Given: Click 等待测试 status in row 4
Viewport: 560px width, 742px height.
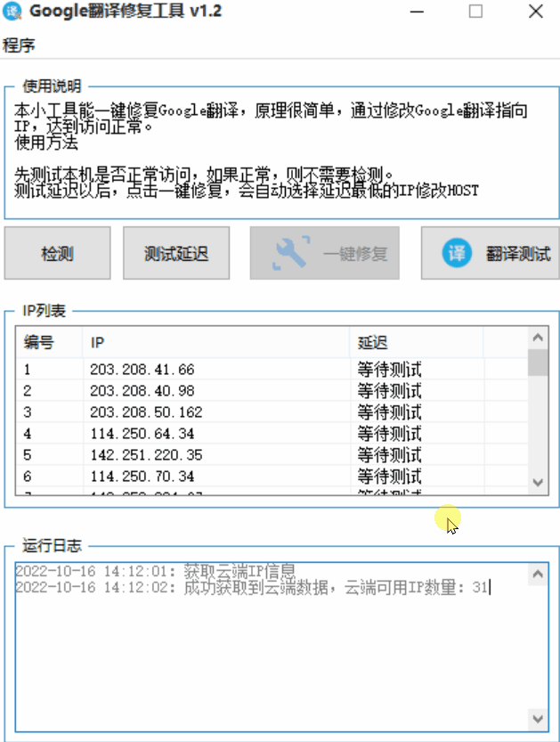Looking at the screenshot, I should 389,434.
